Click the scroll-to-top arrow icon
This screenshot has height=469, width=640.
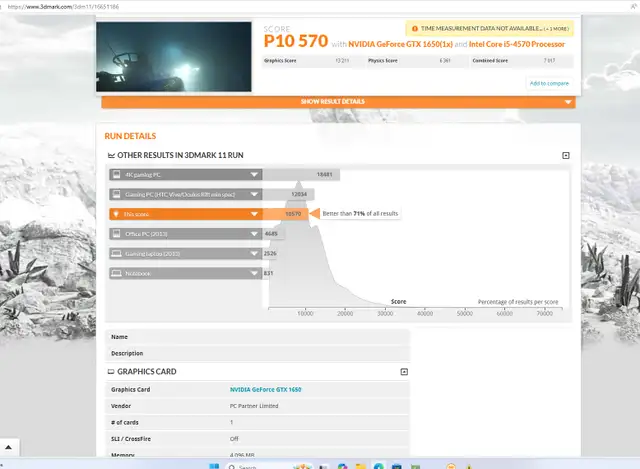[x=8, y=447]
